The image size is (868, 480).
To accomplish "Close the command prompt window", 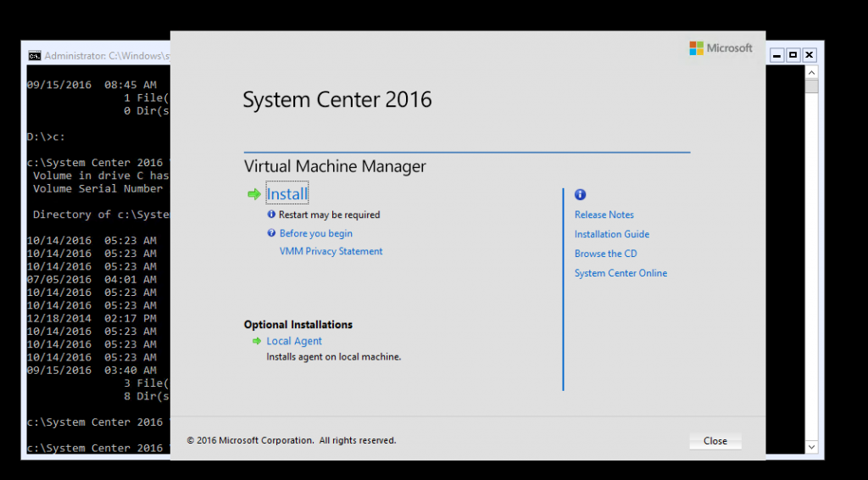I will [x=809, y=55].
